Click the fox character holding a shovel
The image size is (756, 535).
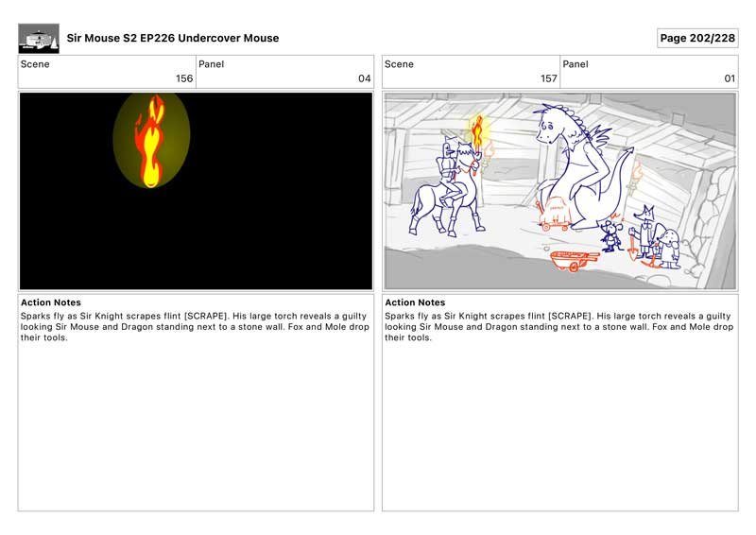(643, 232)
